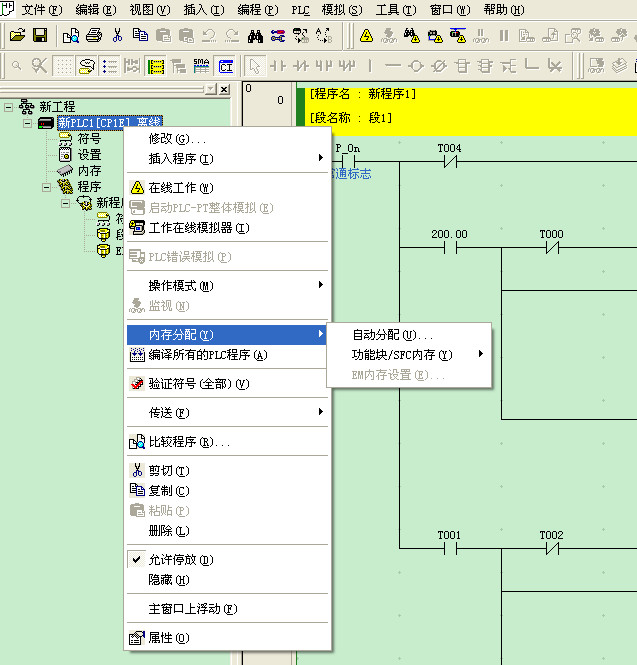The height and width of the screenshot is (665, 637).
Task: Click the Work Online yellow warning toolbar icon
Action: [366, 36]
